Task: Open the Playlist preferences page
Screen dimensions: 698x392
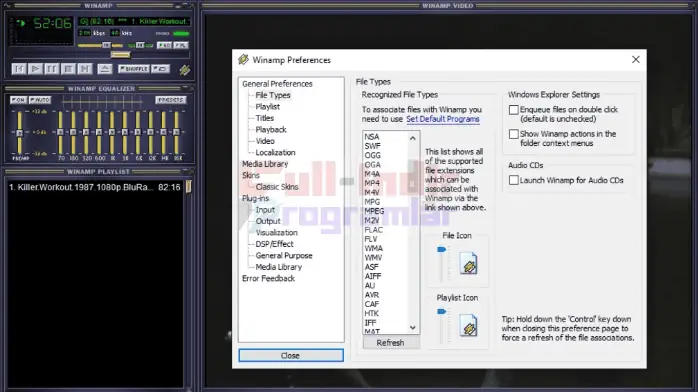Action: (268, 107)
